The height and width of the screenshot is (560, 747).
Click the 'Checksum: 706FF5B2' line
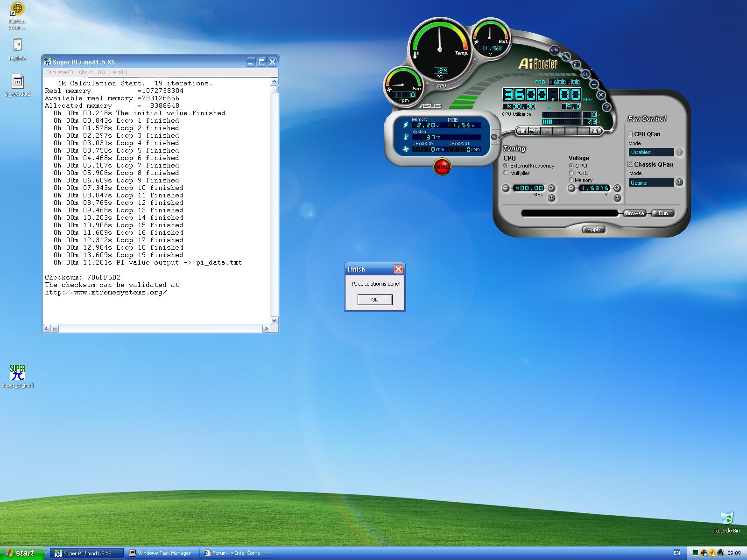point(83,278)
